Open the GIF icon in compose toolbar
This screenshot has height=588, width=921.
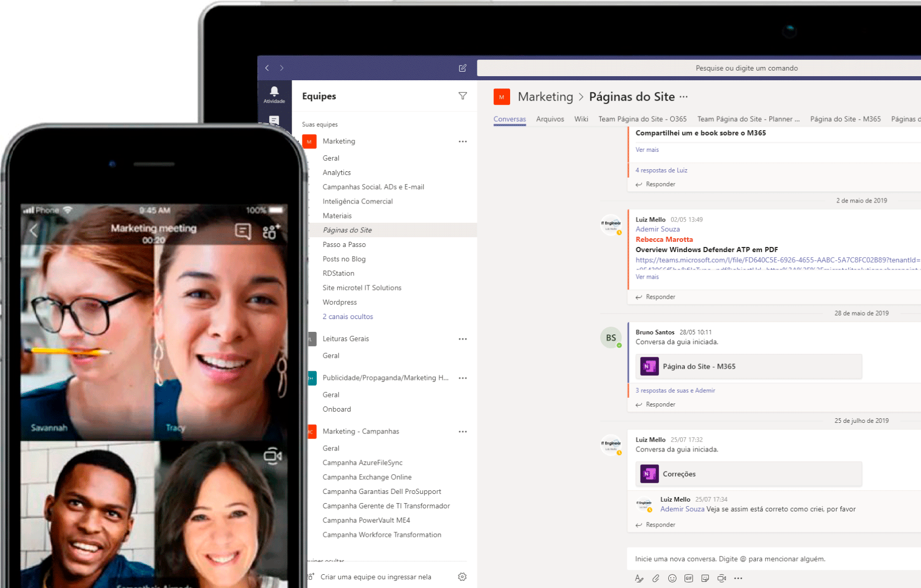[689, 578]
